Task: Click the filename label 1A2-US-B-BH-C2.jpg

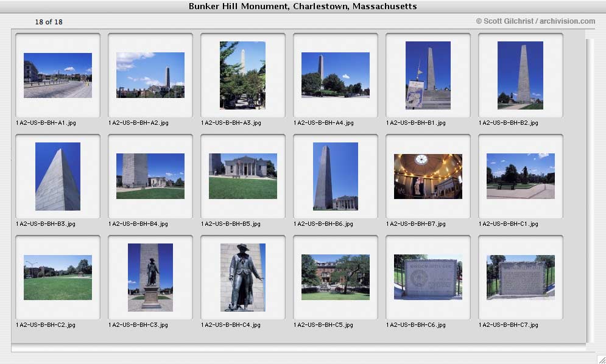Action: pyautogui.click(x=46, y=325)
